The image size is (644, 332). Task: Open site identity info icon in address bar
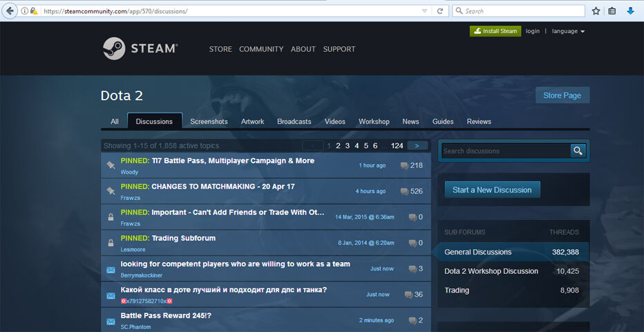(x=24, y=11)
